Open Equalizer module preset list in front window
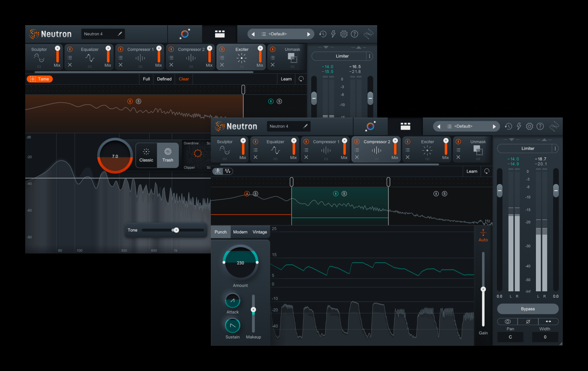 (x=255, y=150)
